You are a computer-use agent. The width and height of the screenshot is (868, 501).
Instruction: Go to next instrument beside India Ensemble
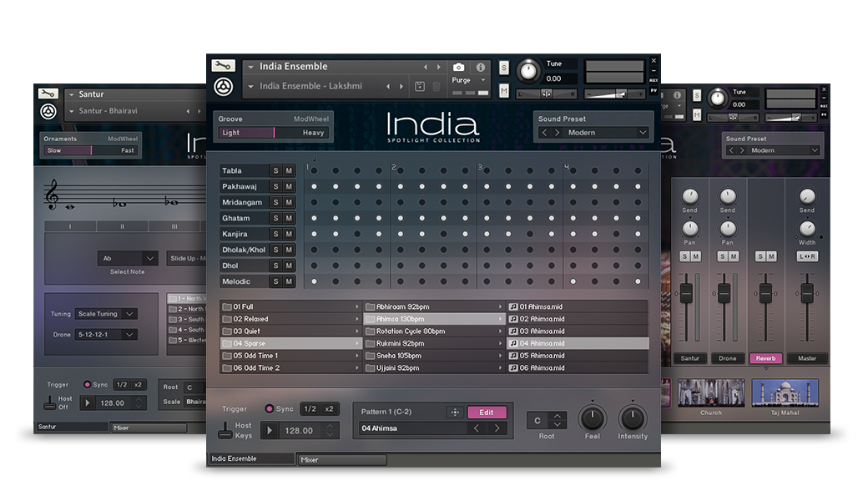point(439,67)
